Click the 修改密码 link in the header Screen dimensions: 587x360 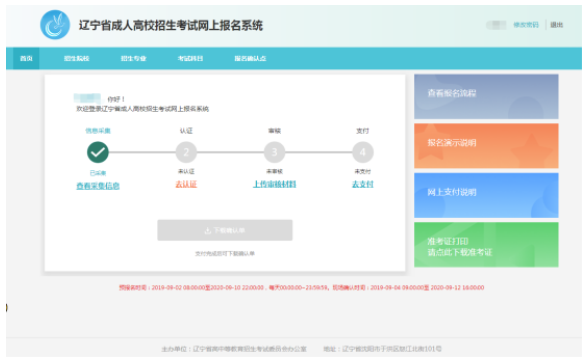526,25
